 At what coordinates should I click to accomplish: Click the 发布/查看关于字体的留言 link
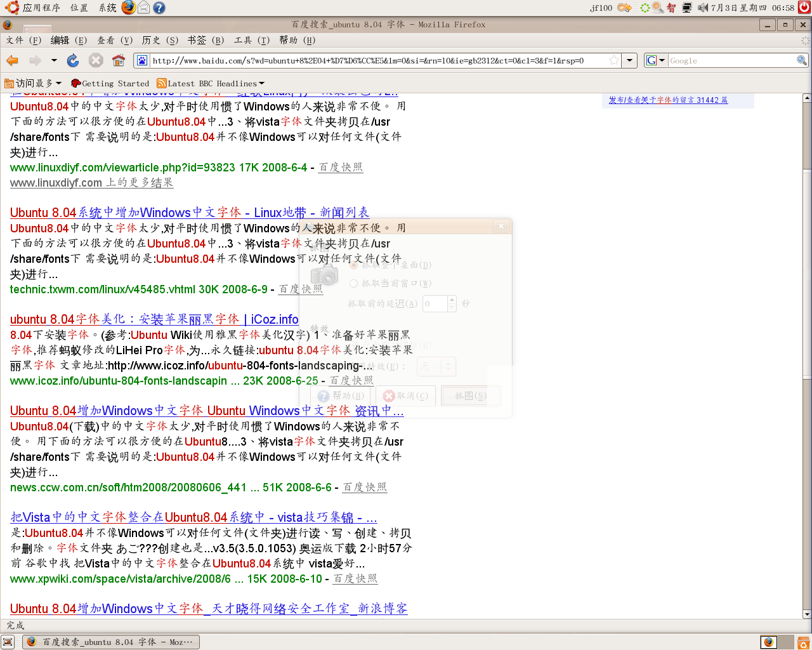click(668, 100)
